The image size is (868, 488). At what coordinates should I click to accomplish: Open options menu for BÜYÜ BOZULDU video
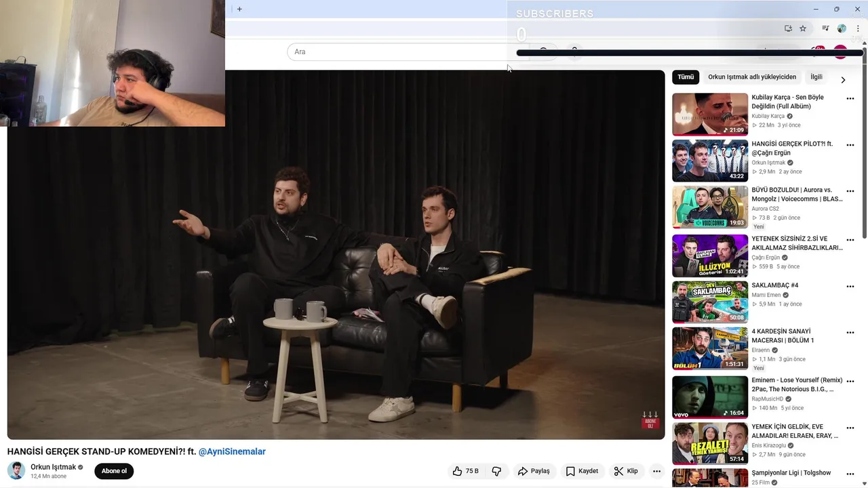click(850, 192)
